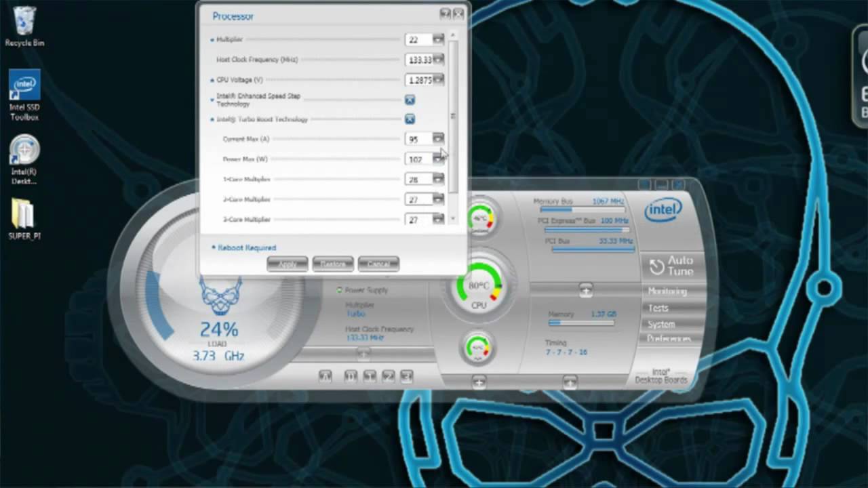Click the CPU Voltage stepper button

(x=438, y=80)
